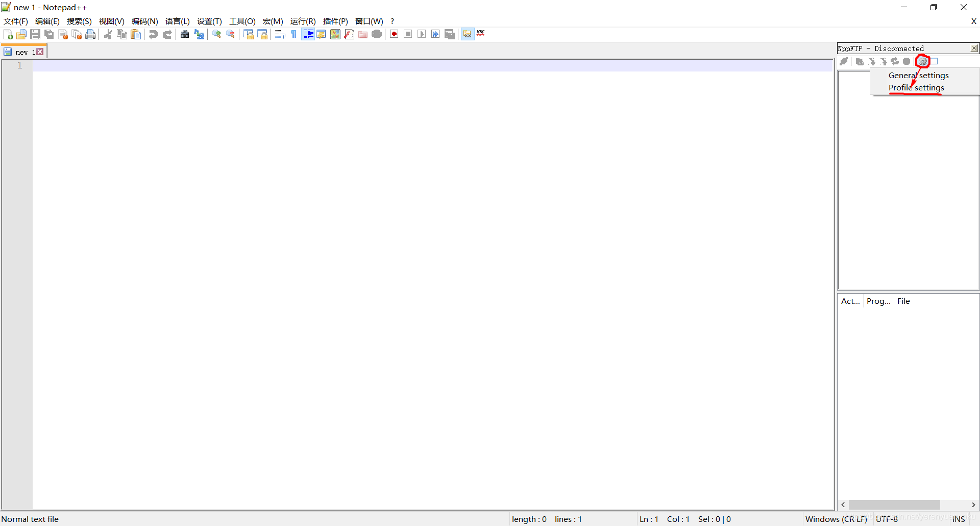Screen dimensions: 980x526
Task: Click the Playback macro icon
Action: click(x=422, y=34)
